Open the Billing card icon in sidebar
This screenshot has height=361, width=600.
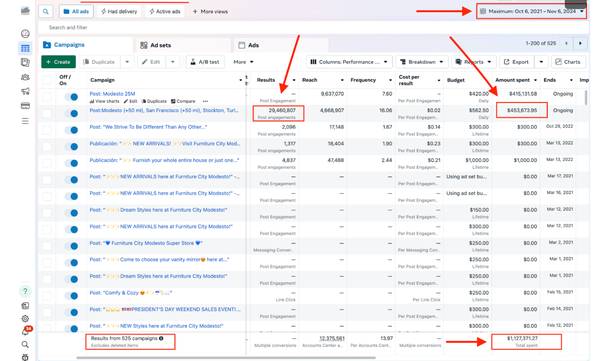click(x=25, y=106)
